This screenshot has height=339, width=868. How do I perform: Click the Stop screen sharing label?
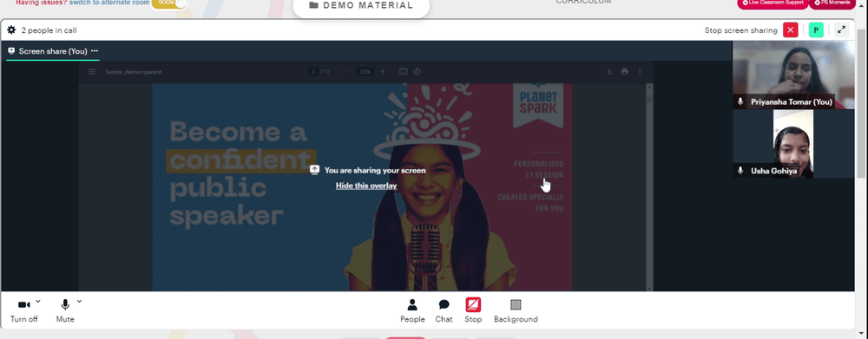point(740,30)
